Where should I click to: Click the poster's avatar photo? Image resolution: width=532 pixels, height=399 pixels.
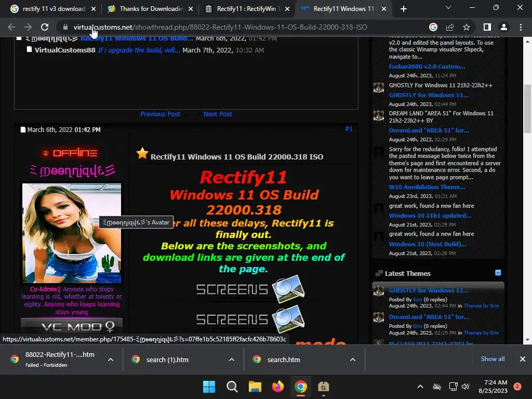pos(72,233)
